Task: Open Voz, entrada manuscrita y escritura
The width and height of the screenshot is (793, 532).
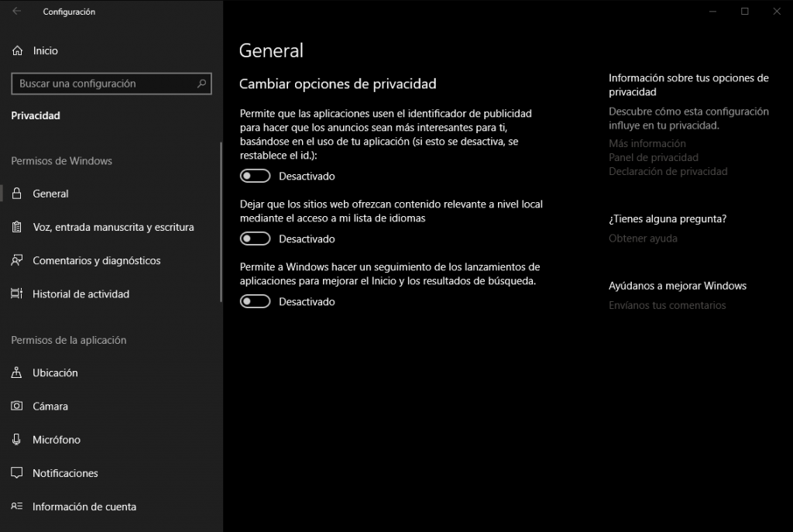Action: [112, 227]
